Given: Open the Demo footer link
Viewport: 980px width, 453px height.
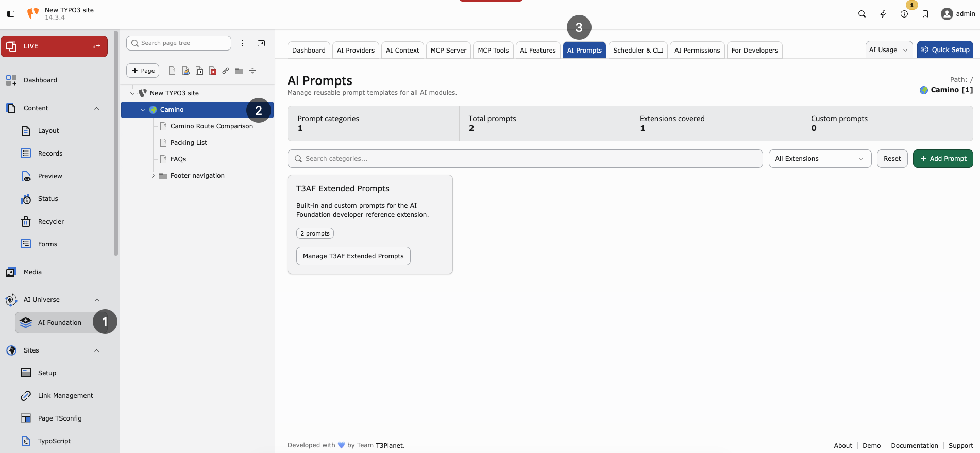Looking at the screenshot, I should pos(872,446).
